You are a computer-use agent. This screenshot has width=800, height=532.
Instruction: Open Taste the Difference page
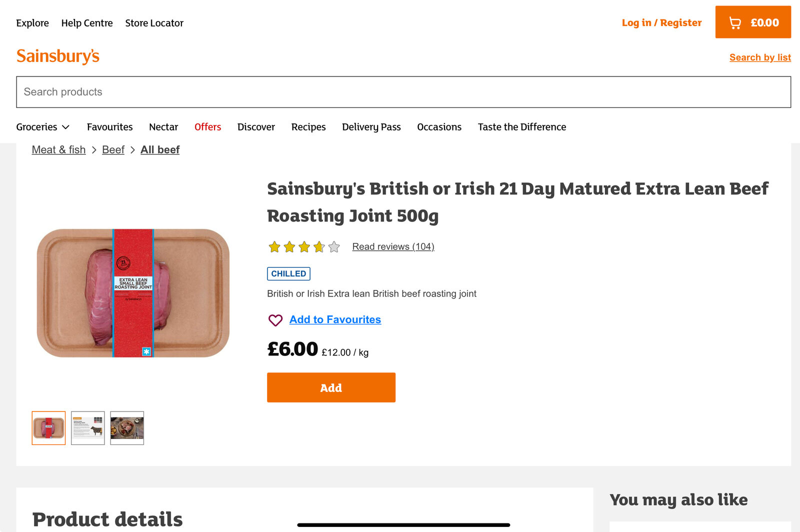click(x=521, y=127)
